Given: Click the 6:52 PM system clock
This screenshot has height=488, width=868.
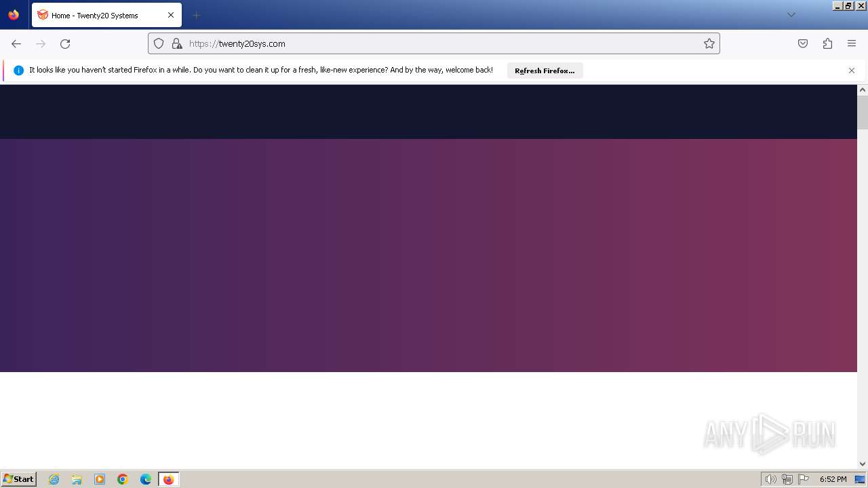Looking at the screenshot, I should pos(833,479).
